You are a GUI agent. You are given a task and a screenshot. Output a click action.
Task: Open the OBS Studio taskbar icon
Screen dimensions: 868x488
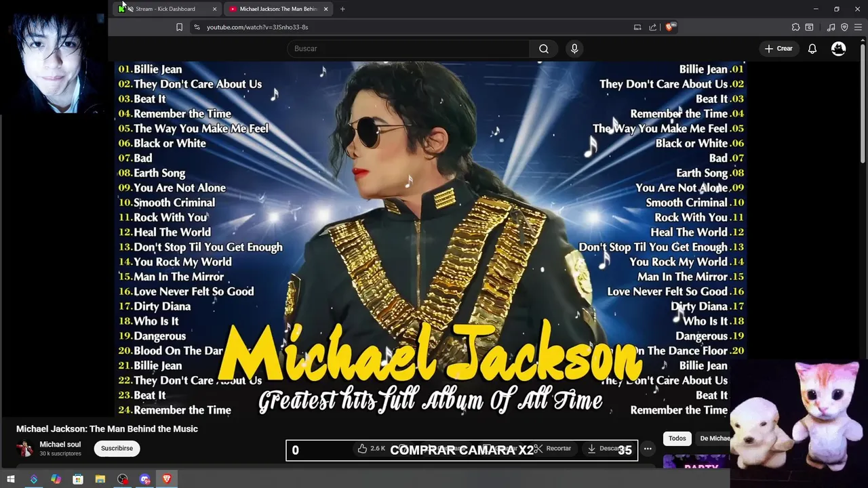coord(123,479)
